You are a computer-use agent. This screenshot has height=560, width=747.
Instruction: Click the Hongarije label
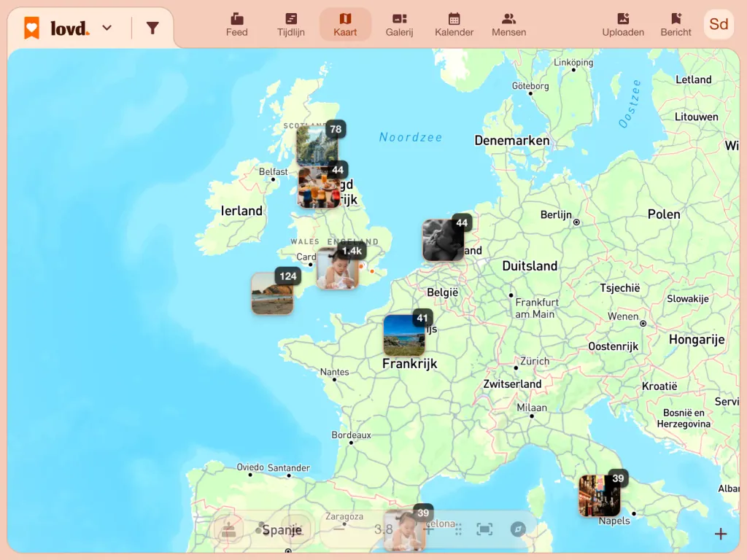click(697, 340)
